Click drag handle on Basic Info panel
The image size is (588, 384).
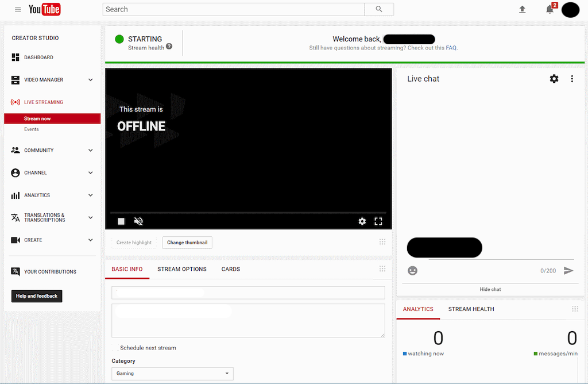point(382,269)
